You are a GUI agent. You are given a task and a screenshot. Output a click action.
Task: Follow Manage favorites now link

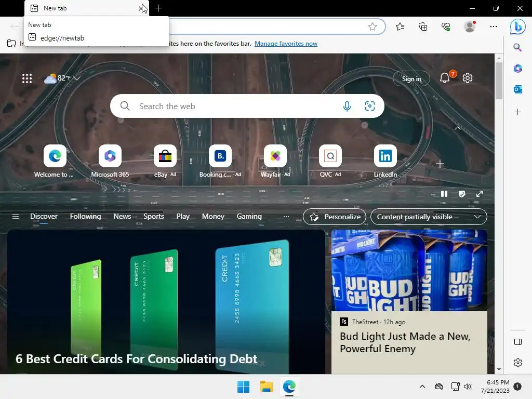(286, 44)
